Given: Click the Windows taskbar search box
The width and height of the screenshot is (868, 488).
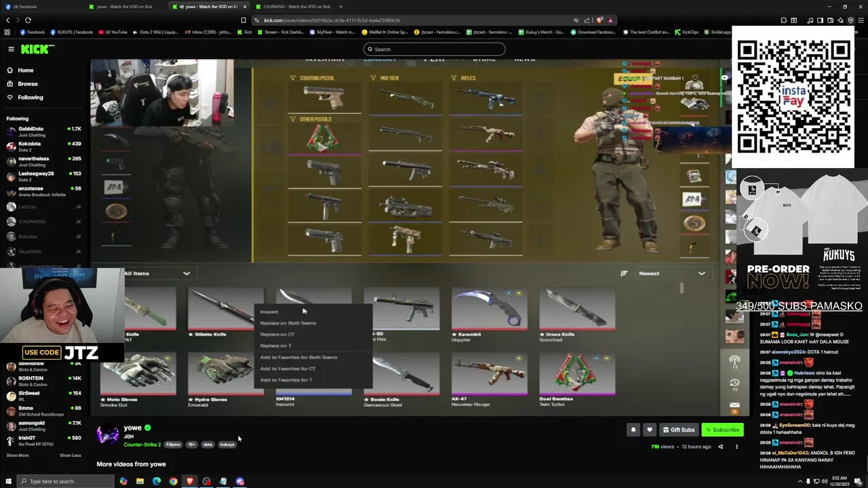Looking at the screenshot, I should [65, 481].
